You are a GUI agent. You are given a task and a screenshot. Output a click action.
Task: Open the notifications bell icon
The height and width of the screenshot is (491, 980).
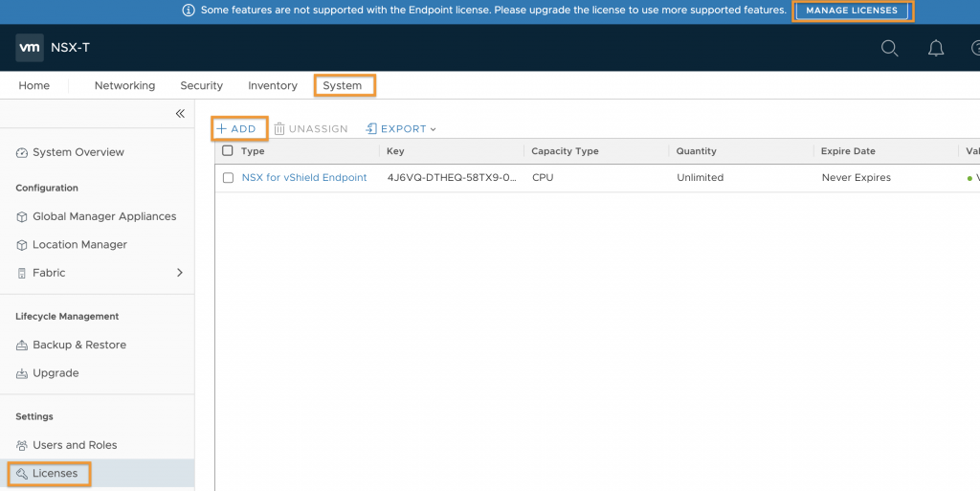tap(936, 48)
